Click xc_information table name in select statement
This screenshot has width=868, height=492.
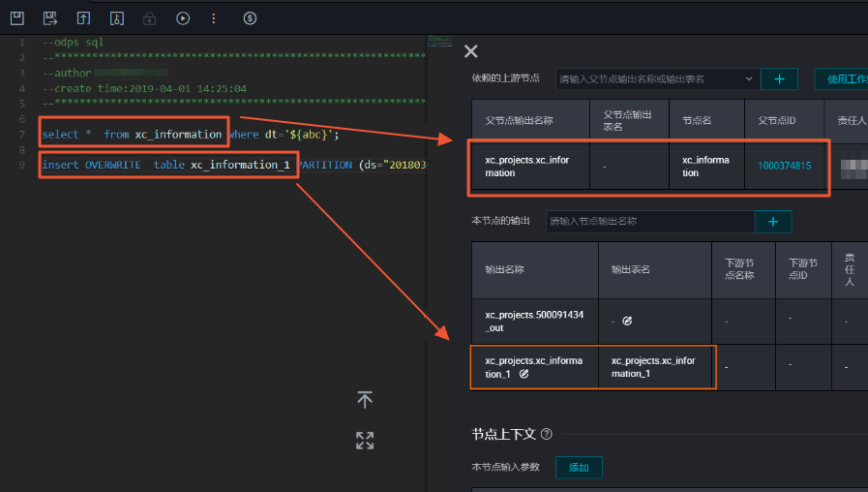click(x=178, y=134)
